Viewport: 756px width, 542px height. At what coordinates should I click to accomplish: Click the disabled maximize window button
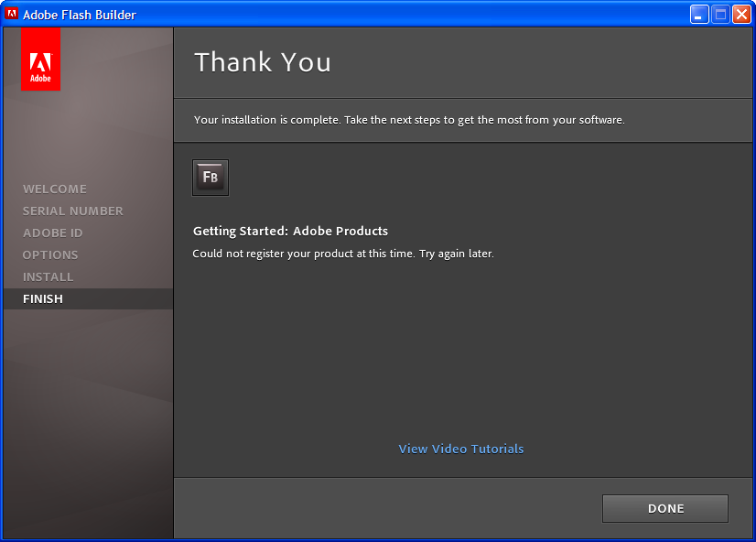click(720, 15)
